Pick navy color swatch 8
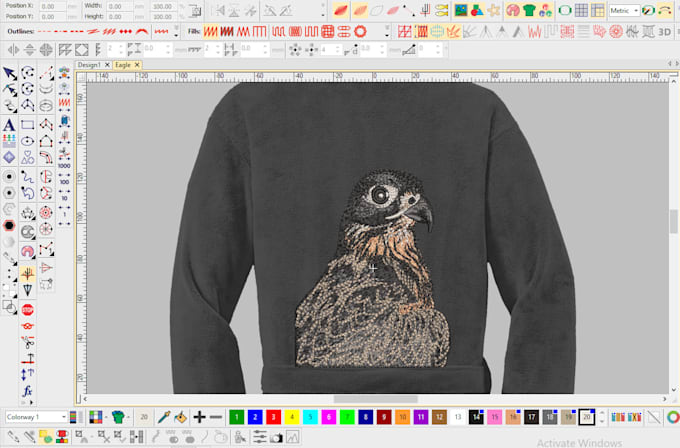 tap(366, 417)
